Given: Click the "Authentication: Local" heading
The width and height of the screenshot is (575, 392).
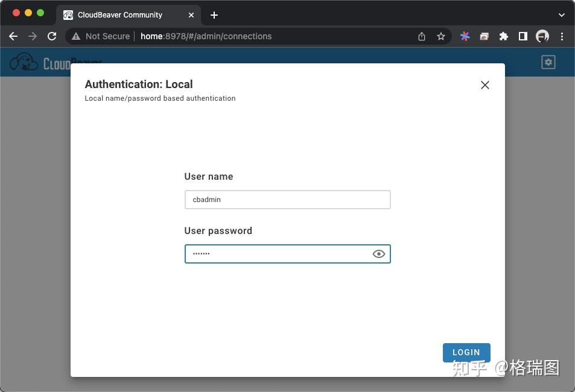Looking at the screenshot, I should pyautogui.click(x=139, y=84).
